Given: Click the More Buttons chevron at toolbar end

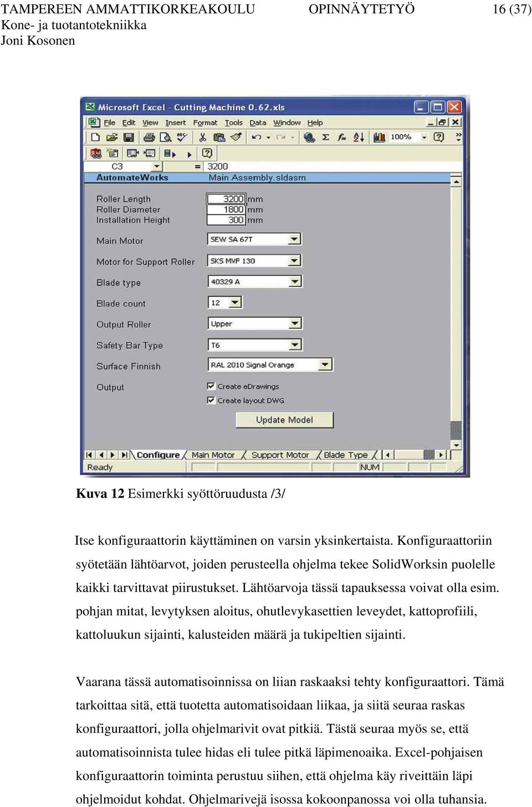Looking at the screenshot, I should pos(458,137).
